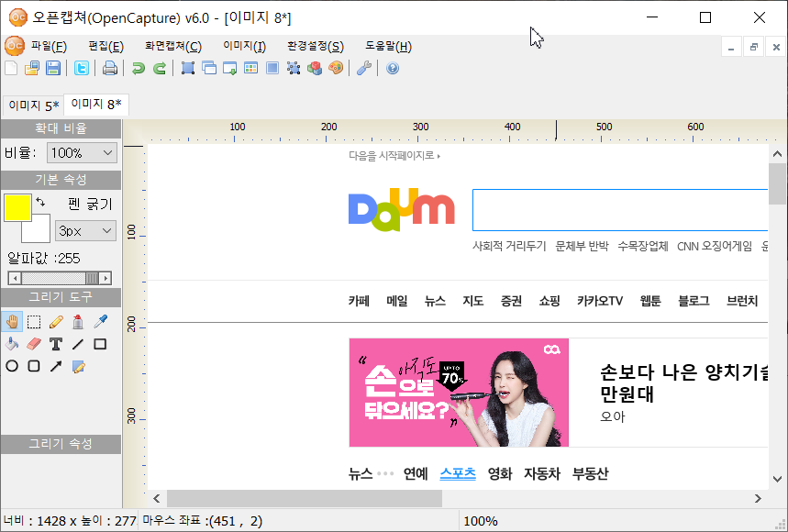Click the colored cubes capture icon
Screen dimensions: 788x532
coord(315,68)
